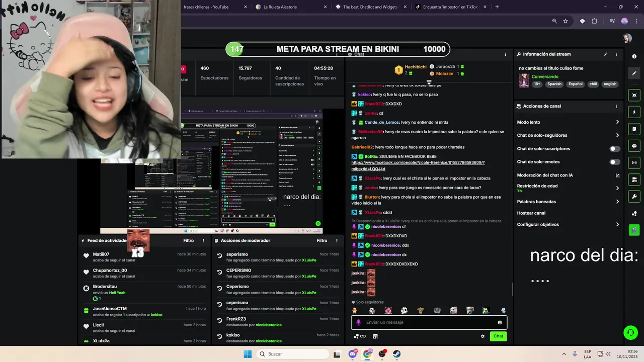The image size is (644, 362).
Task: Open the lightning bolt sidebar icon
Action: pos(634,112)
